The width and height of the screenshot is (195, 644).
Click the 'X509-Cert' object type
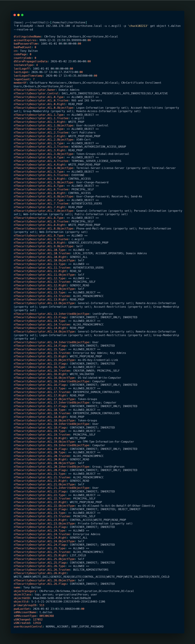pyautogui.click(x=84, y=140)
